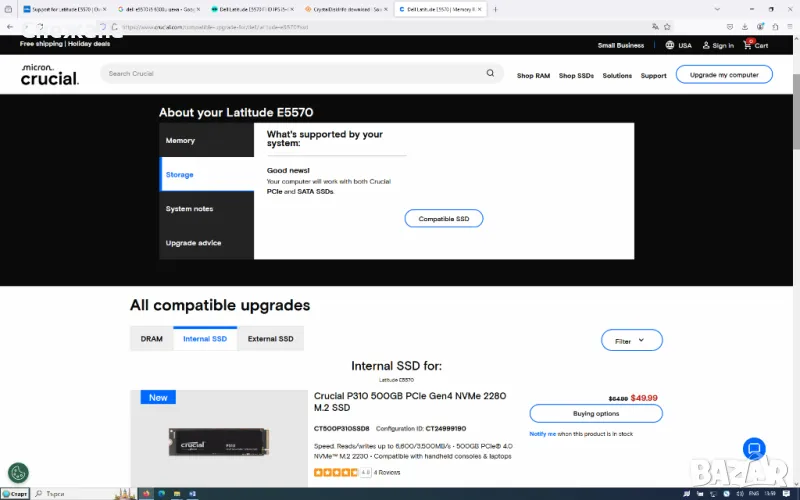The width and height of the screenshot is (800, 500).
Task: Click the search magnifier icon in Crucial search
Action: click(x=490, y=73)
